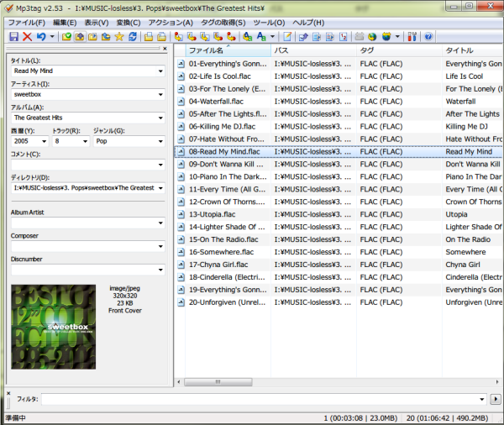Viewport: 504px width, 425px height.
Task: Click the yellow star favorites folder icon
Action: click(x=118, y=37)
